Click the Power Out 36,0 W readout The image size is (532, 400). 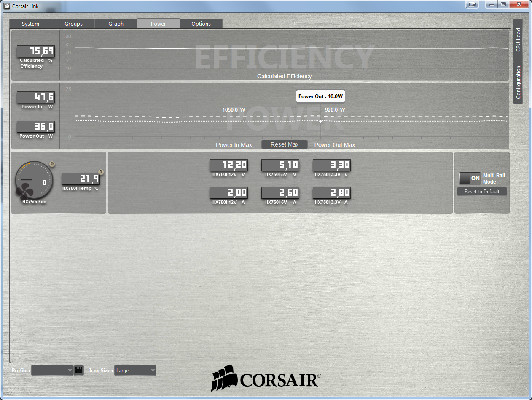click(x=36, y=127)
